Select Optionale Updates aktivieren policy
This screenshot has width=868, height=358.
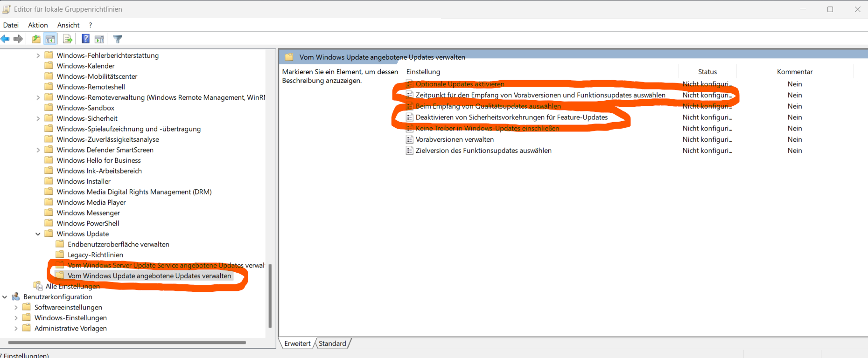(x=460, y=84)
